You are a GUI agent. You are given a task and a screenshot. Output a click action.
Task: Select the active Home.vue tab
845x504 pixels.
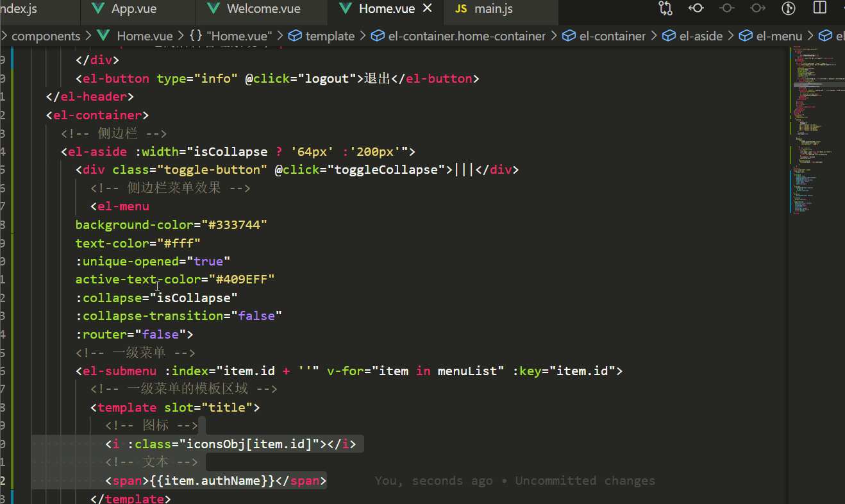click(x=387, y=9)
